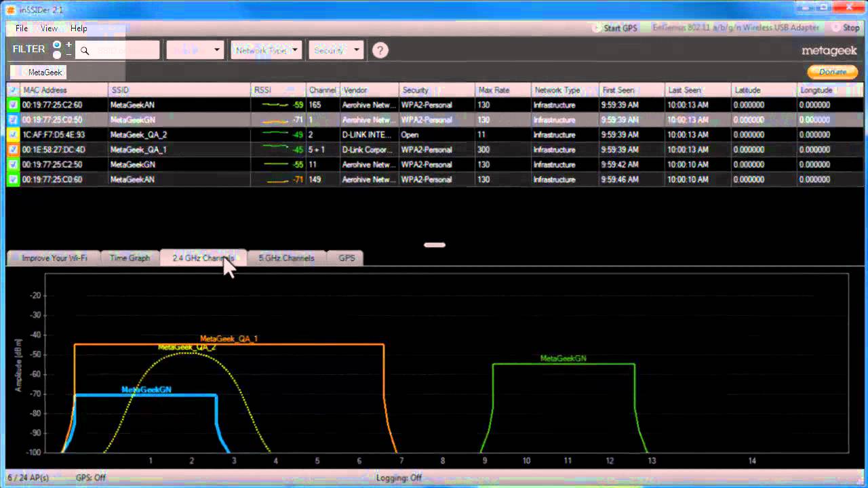
Task: Uncheck the 00:19:77:25:C0:60 network checkbox
Action: pyautogui.click(x=13, y=180)
